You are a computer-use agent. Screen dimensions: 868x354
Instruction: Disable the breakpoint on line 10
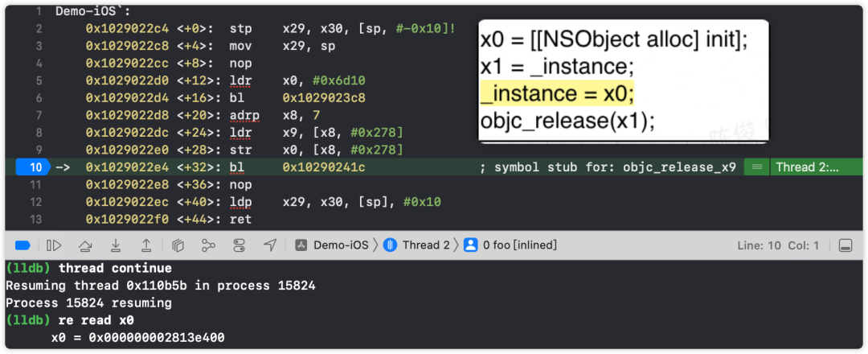tap(33, 167)
